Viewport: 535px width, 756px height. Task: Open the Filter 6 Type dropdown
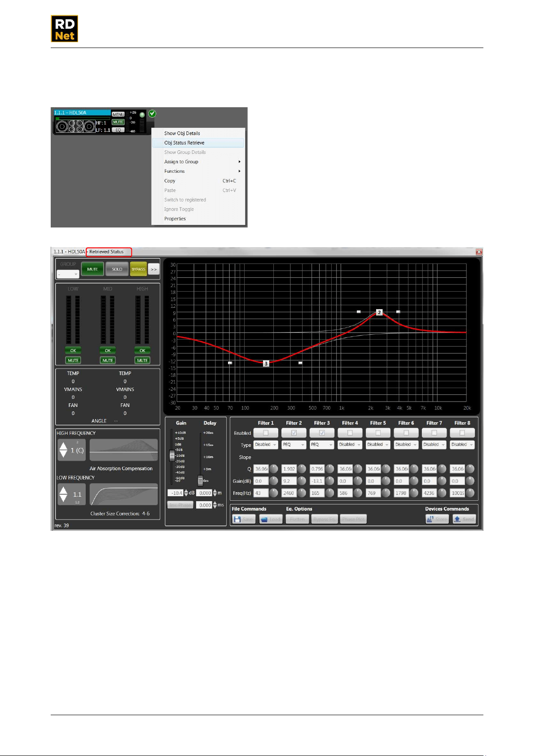406,445
